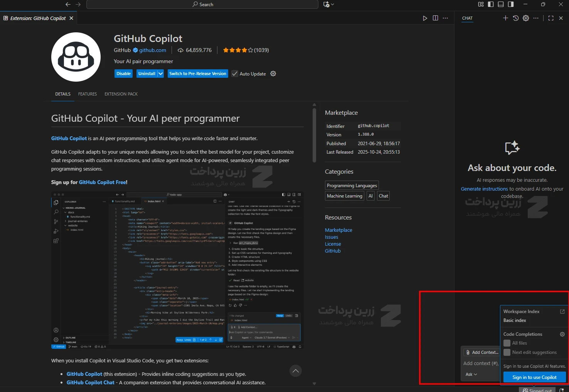Open the Run and Debug view
The width and height of the screenshot is (569, 392).
point(56,231)
